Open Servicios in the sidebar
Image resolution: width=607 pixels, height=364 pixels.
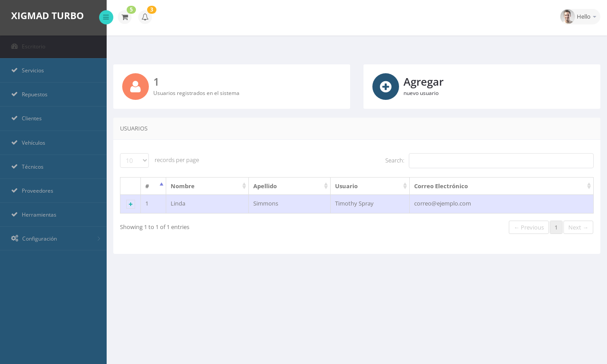[53, 71]
